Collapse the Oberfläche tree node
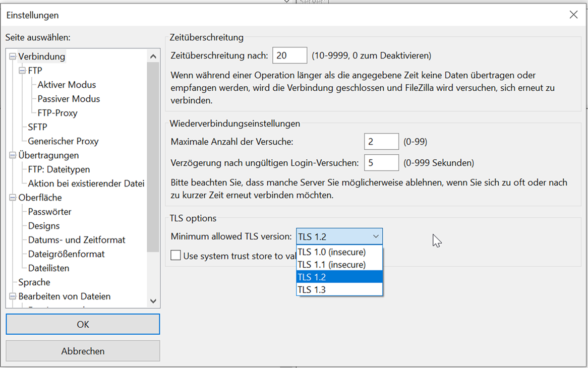Screen dimensions: 588x368 coord(13,198)
